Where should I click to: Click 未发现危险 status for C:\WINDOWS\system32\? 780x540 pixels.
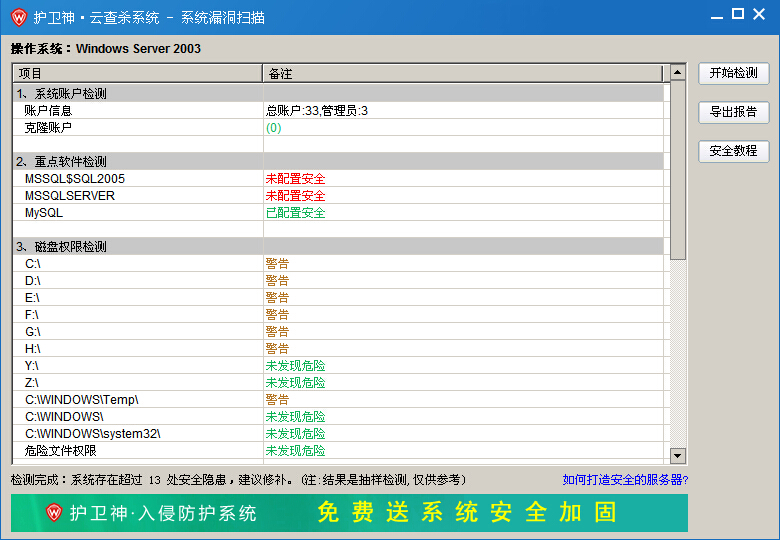[x=295, y=433]
